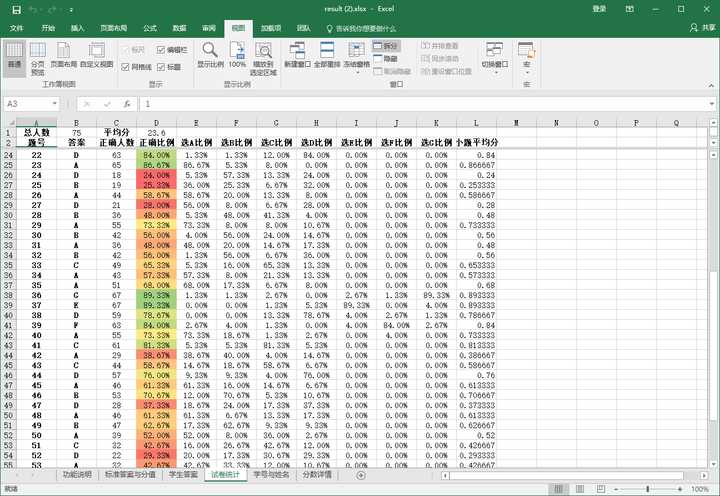Select the red 24.00% cell in 正确比例 column
This screenshot has width=720, height=496.
point(156,175)
